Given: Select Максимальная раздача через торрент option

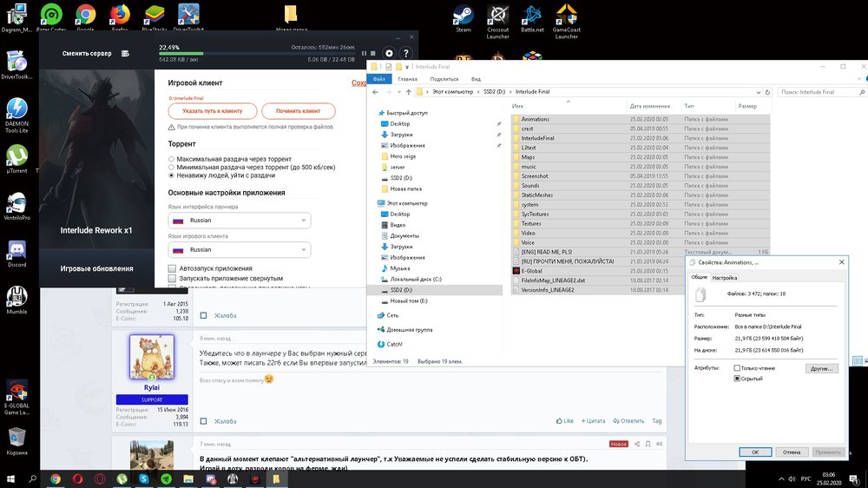Looking at the screenshot, I should coord(172,160).
